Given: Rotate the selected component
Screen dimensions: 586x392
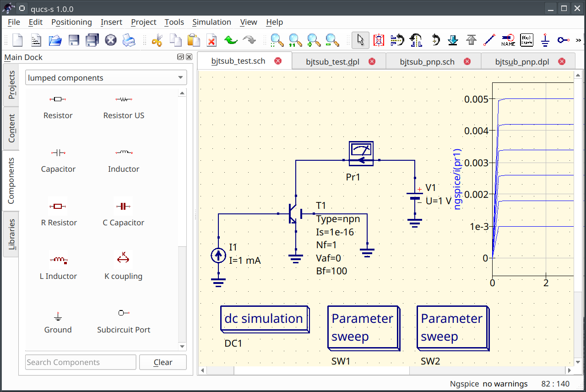Looking at the screenshot, I should coord(434,40).
